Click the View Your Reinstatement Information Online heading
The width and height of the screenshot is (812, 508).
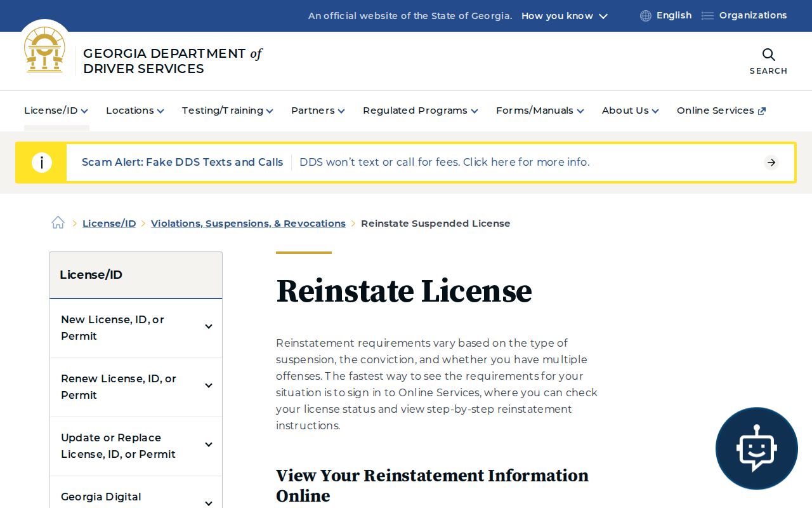432,486
